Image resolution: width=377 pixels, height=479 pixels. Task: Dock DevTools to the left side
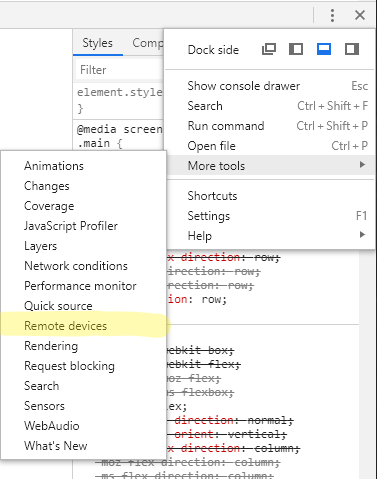296,49
